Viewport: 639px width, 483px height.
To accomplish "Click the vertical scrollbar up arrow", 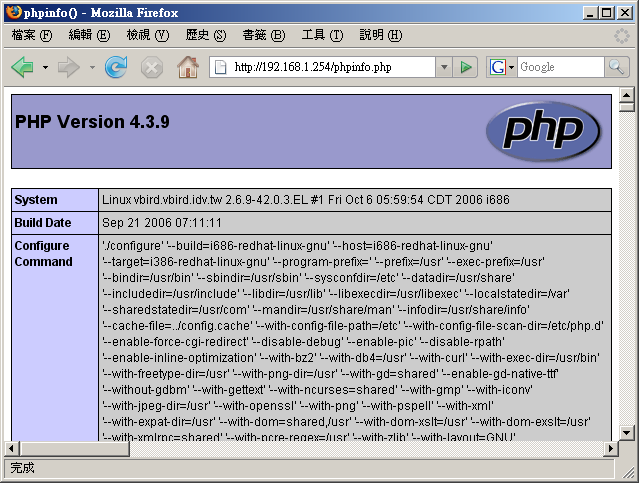I will (x=627, y=97).
